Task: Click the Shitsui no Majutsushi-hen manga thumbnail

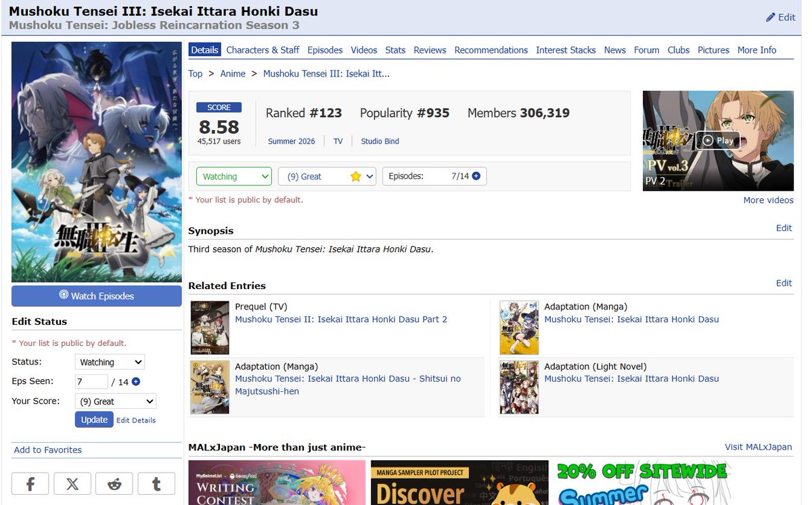Action: (x=210, y=387)
